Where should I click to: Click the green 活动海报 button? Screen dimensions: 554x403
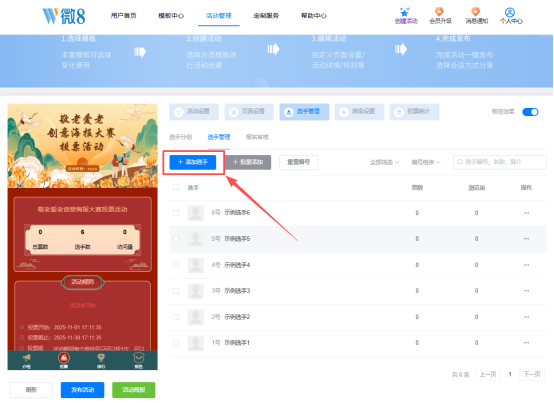[x=134, y=390]
